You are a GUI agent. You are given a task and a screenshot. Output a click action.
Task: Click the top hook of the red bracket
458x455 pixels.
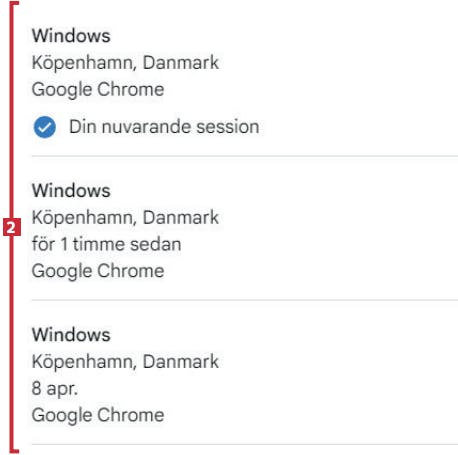point(14,3)
